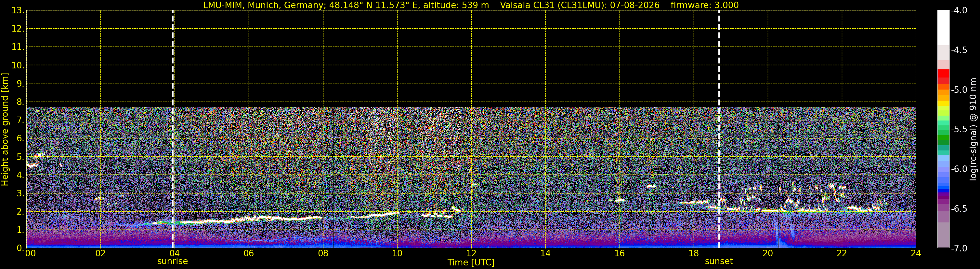Click the red band on the colorbar

pos(944,76)
